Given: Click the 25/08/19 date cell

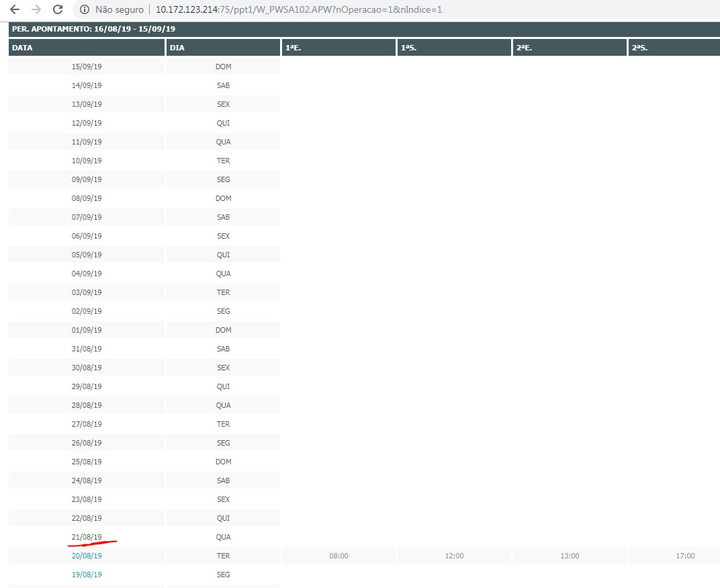Looking at the screenshot, I should click(x=87, y=462).
